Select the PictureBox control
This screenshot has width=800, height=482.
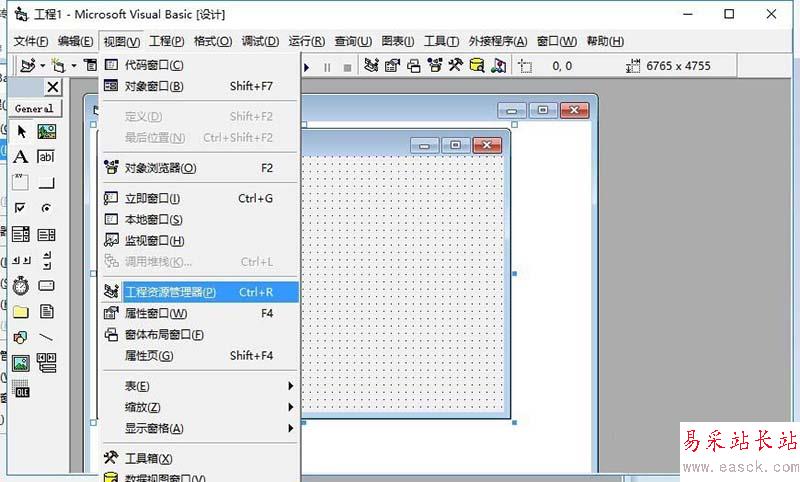[46, 132]
